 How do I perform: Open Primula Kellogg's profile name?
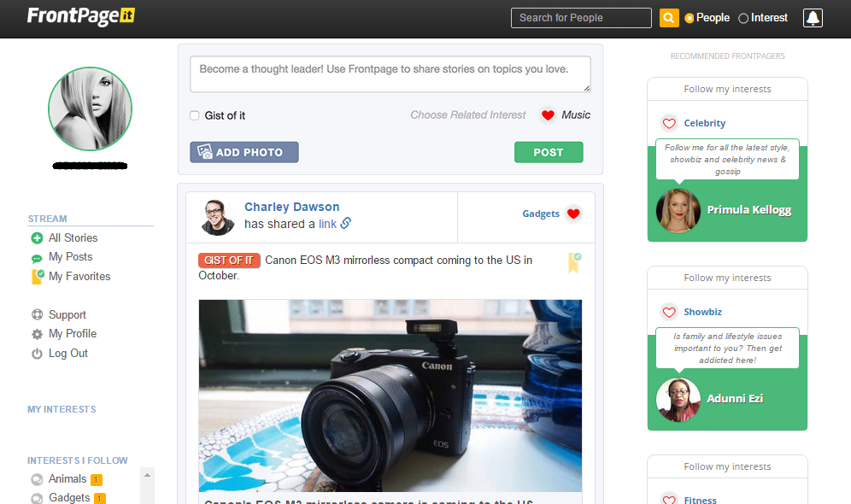tap(749, 210)
